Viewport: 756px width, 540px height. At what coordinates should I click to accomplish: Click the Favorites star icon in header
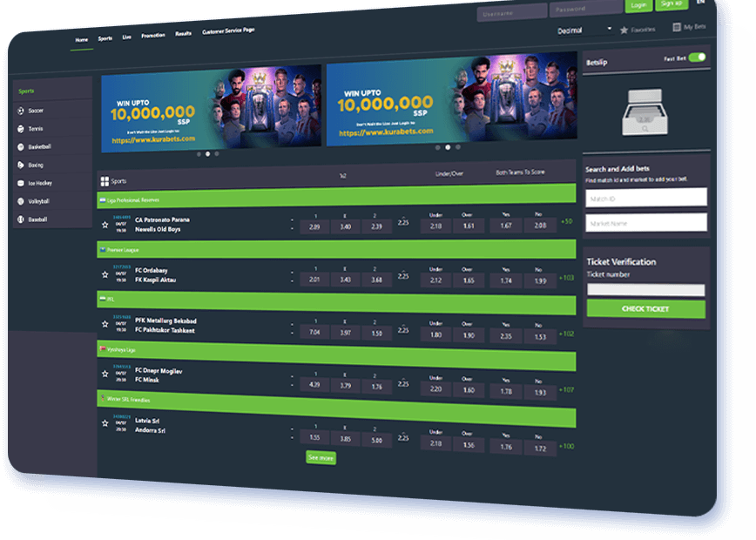(624, 30)
